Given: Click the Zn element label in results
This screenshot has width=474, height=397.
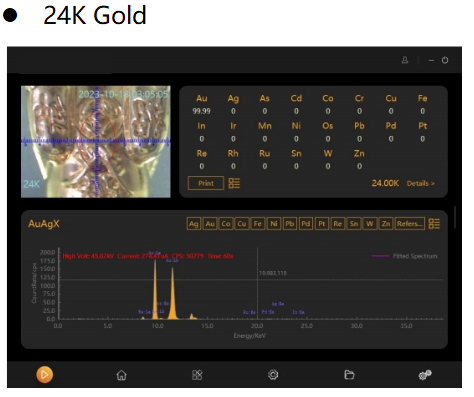Looking at the screenshot, I should [x=359, y=153].
